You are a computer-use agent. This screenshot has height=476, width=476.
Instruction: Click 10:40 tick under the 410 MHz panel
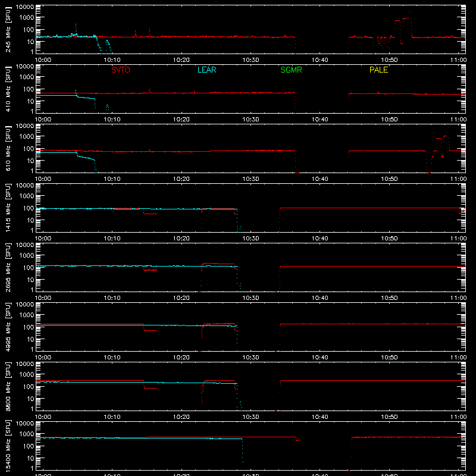(320, 120)
